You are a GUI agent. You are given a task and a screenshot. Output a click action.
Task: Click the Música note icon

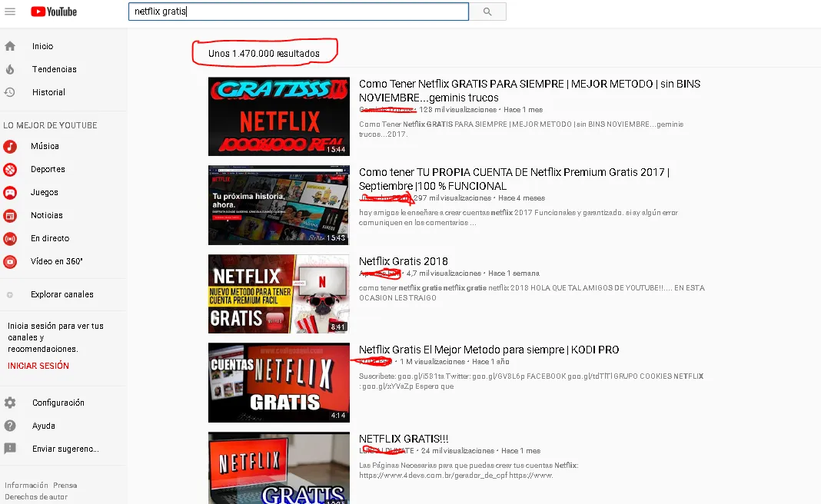[x=10, y=147]
